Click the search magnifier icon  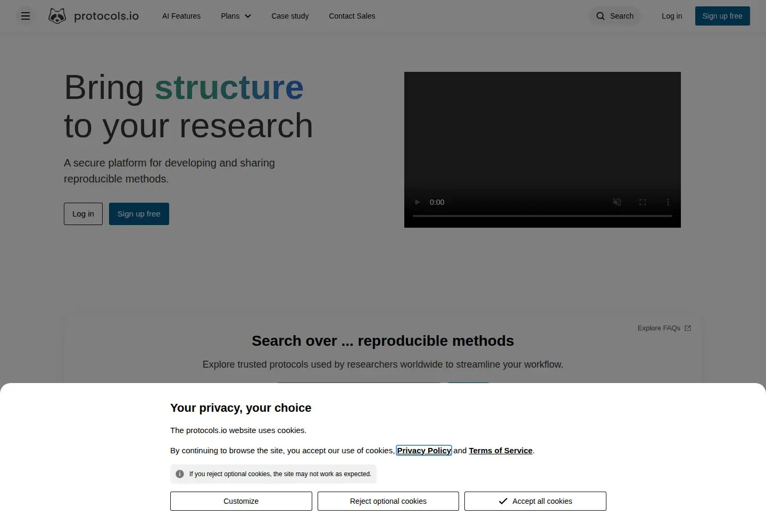[x=601, y=16]
